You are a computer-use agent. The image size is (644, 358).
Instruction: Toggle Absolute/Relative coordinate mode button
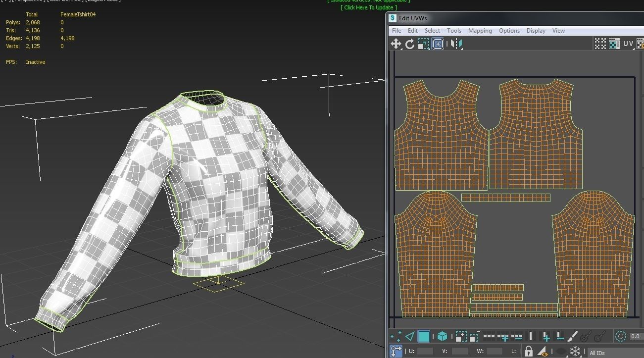pos(396,351)
